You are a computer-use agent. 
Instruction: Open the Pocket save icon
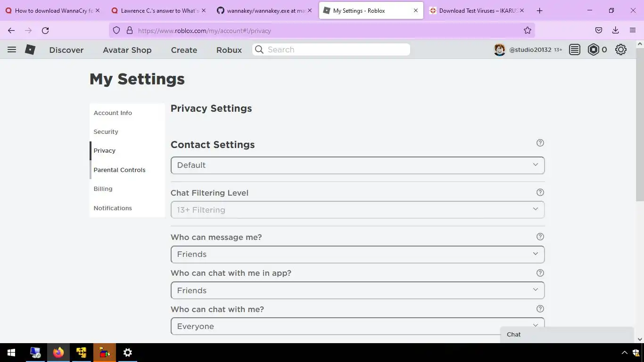(x=599, y=31)
